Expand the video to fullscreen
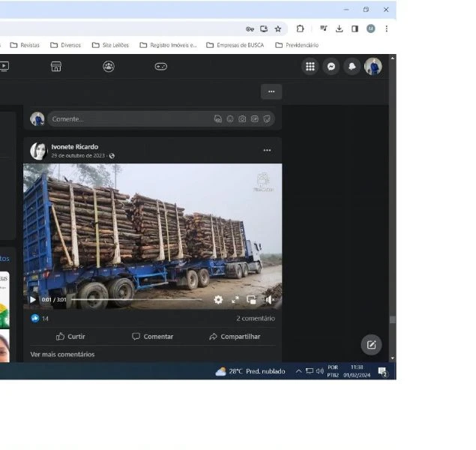 tap(235, 300)
